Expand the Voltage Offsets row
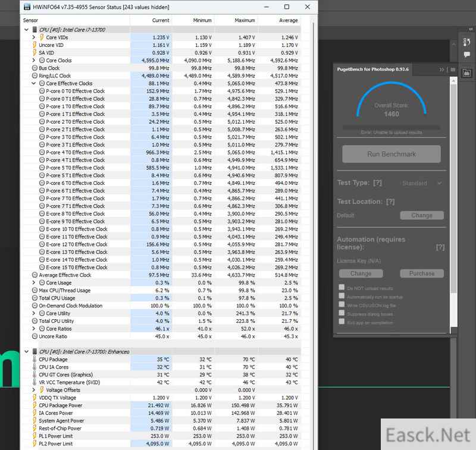Image resolution: width=476 pixels, height=450 pixels. pyautogui.click(x=34, y=389)
